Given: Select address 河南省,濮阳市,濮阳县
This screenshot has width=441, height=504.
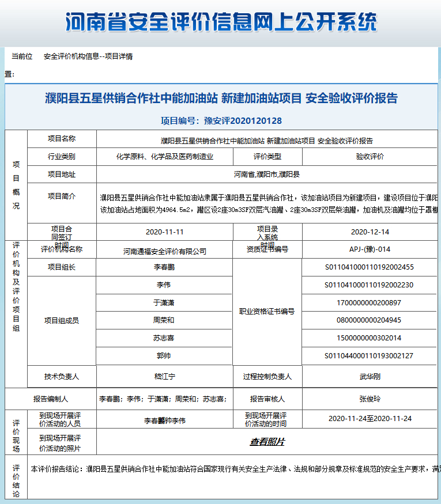Looking at the screenshot, I should pyautogui.click(x=267, y=175).
